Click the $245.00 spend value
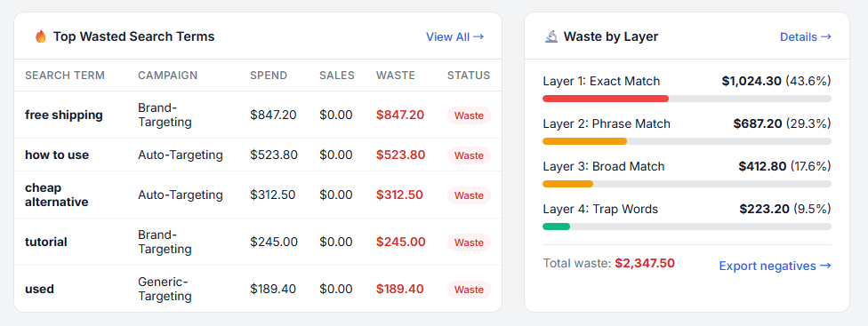 point(274,242)
